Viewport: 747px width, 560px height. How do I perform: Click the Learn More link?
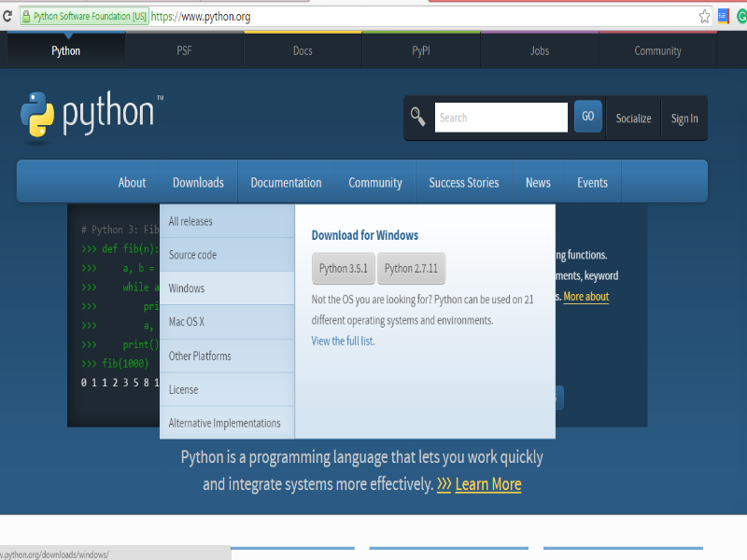point(487,484)
